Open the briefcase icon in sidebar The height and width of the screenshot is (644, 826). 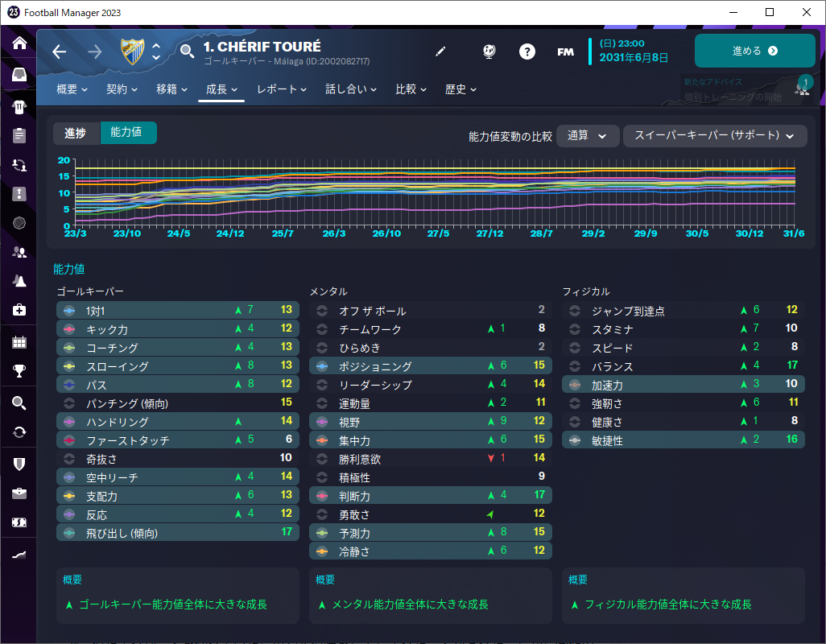(x=19, y=493)
